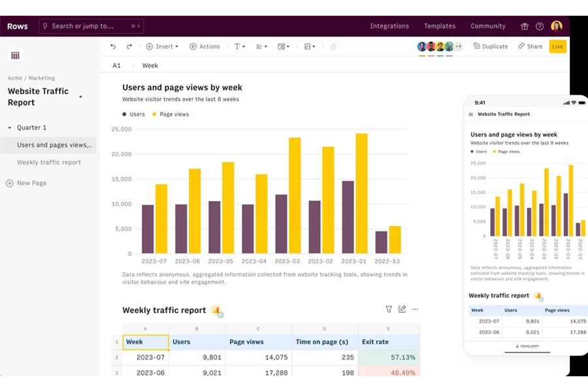Toggle the Live status button
Image resolution: width=588 pixels, height=392 pixels.
click(557, 46)
